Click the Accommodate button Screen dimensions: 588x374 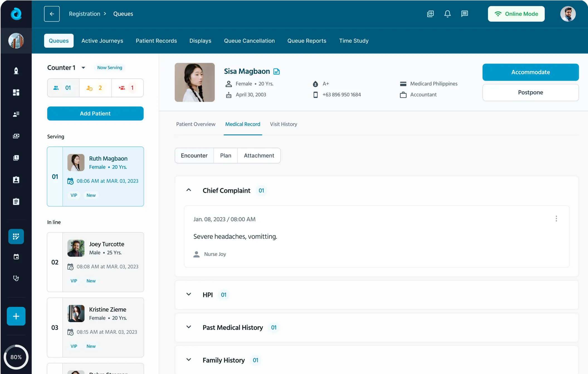[x=530, y=72]
